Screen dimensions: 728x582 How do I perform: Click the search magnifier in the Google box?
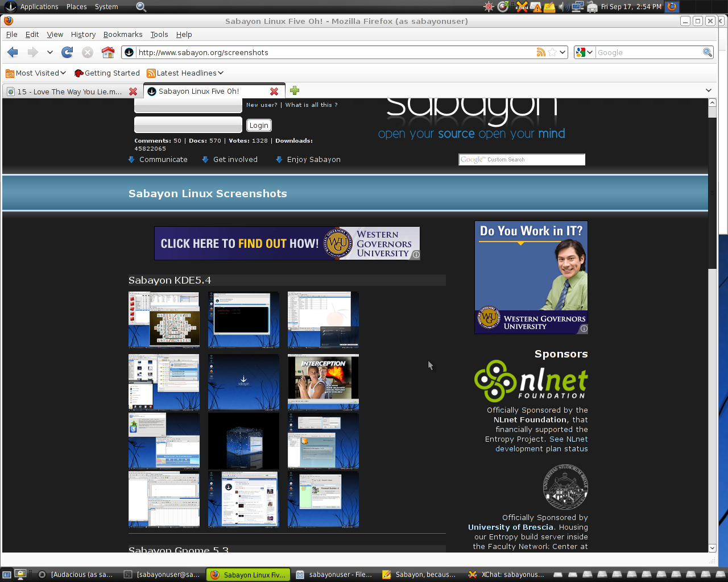coord(708,52)
